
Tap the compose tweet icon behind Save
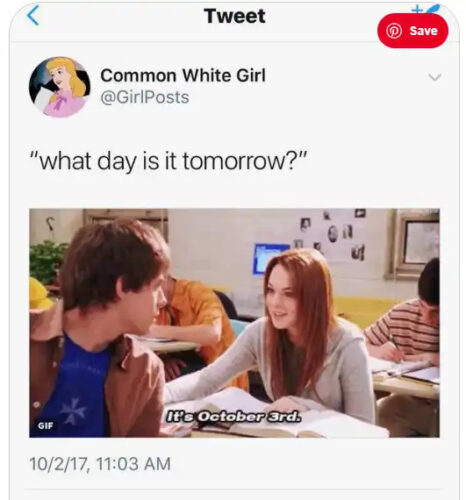pos(426,9)
